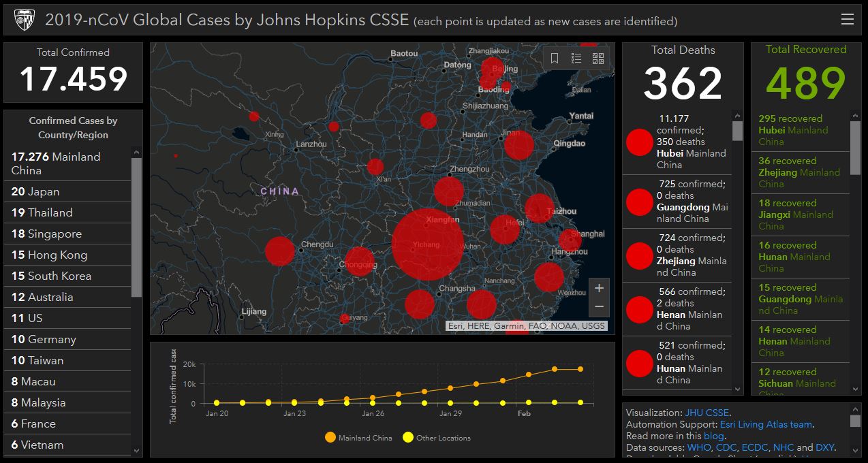Click recovered list scrollbar down arrow
Image resolution: width=868 pixels, height=463 pixels.
pos(856,389)
